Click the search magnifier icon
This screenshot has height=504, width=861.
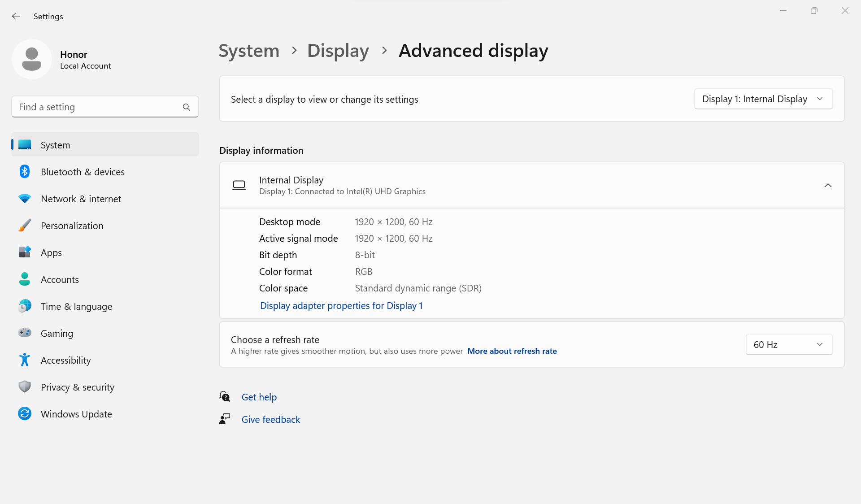(187, 107)
